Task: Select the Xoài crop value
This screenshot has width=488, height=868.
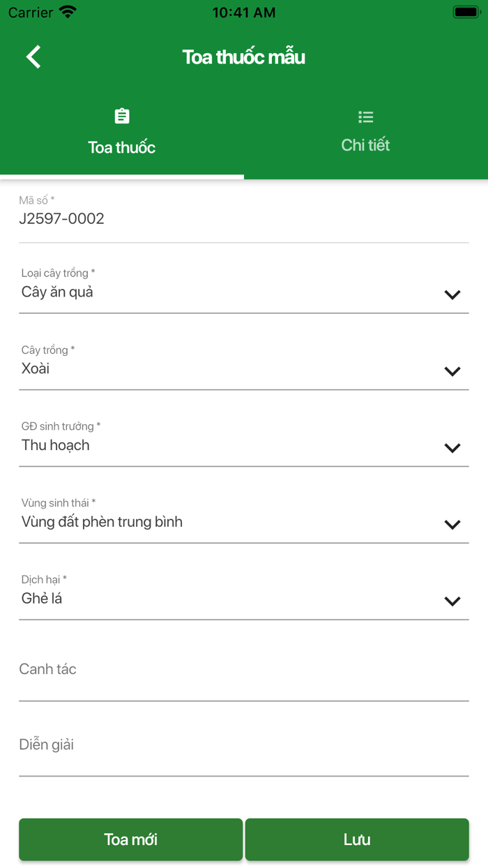Action: [36, 369]
